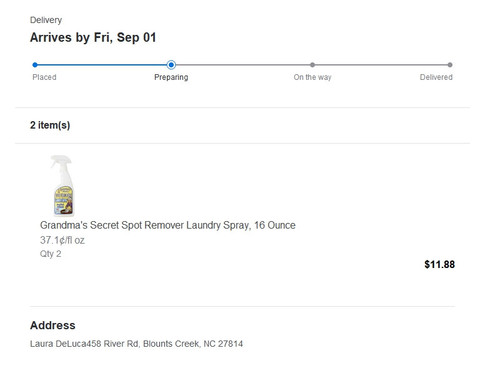The height and width of the screenshot is (391, 500).
Task: Click the On the way step dot
Action: coord(312,65)
